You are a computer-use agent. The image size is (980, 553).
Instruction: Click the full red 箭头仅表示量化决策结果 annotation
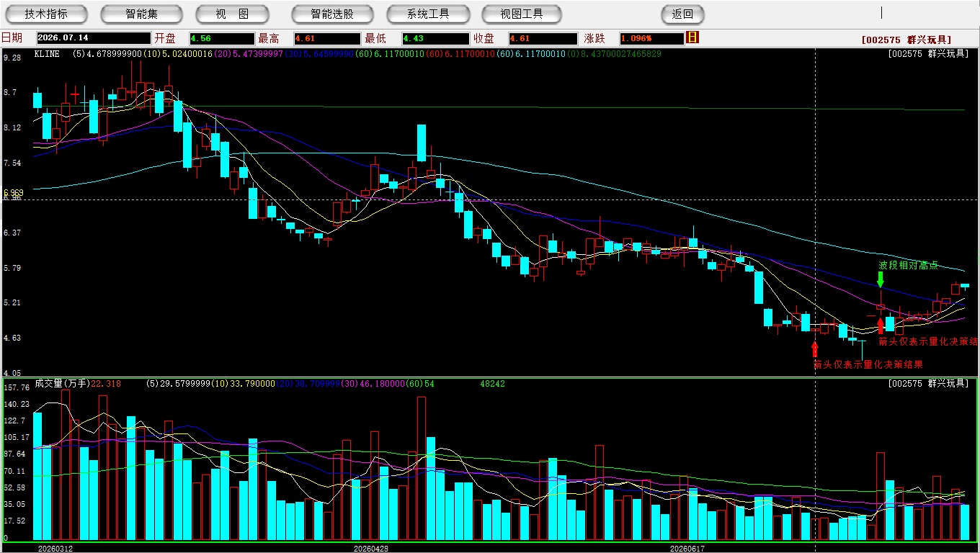[868, 364]
